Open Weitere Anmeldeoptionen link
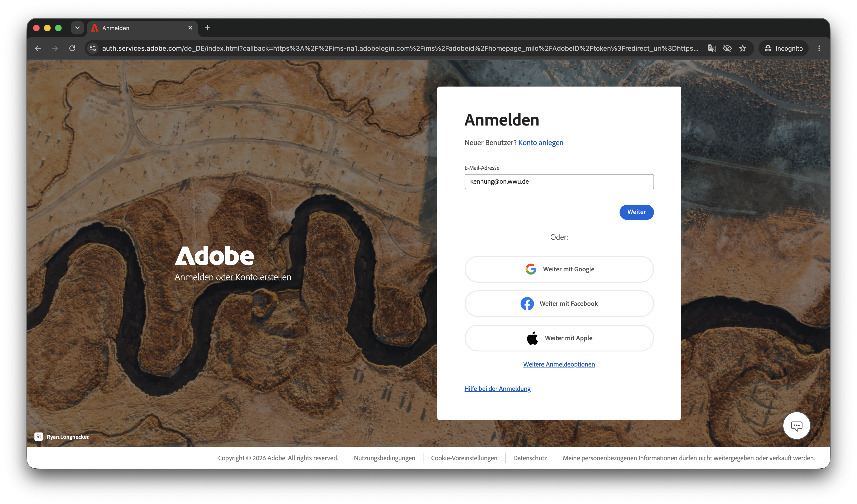857x504 pixels. (559, 364)
